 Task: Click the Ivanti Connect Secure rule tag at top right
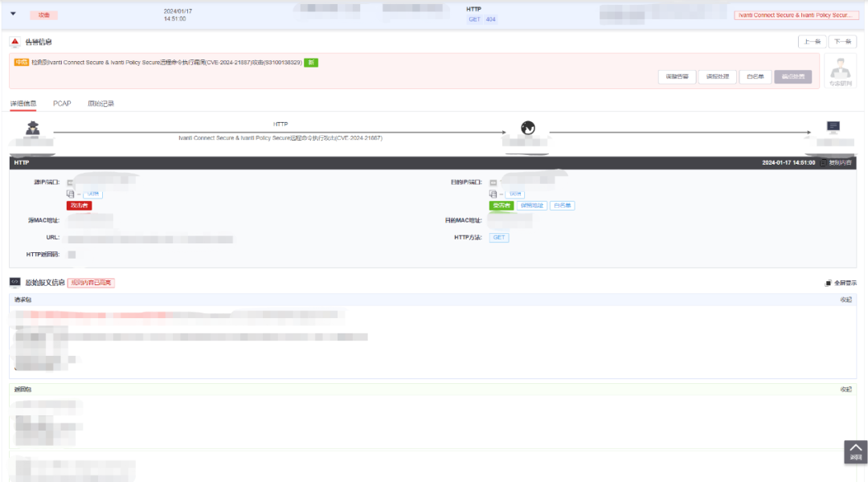tap(796, 15)
